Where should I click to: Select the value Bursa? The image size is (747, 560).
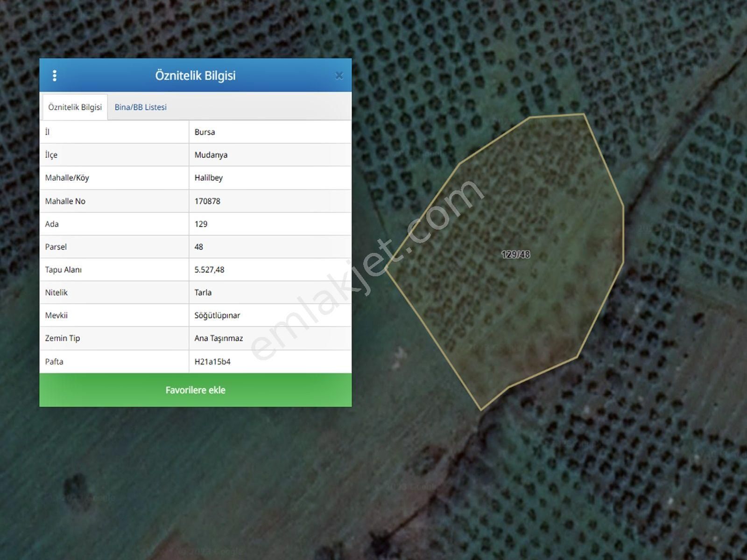205,132
